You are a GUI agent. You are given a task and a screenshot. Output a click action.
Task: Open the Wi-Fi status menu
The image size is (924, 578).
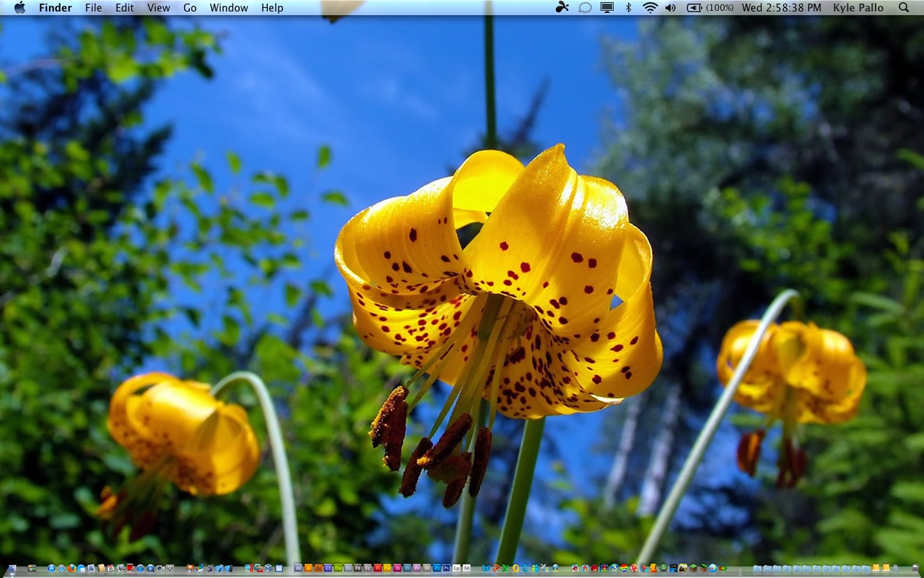pos(650,7)
